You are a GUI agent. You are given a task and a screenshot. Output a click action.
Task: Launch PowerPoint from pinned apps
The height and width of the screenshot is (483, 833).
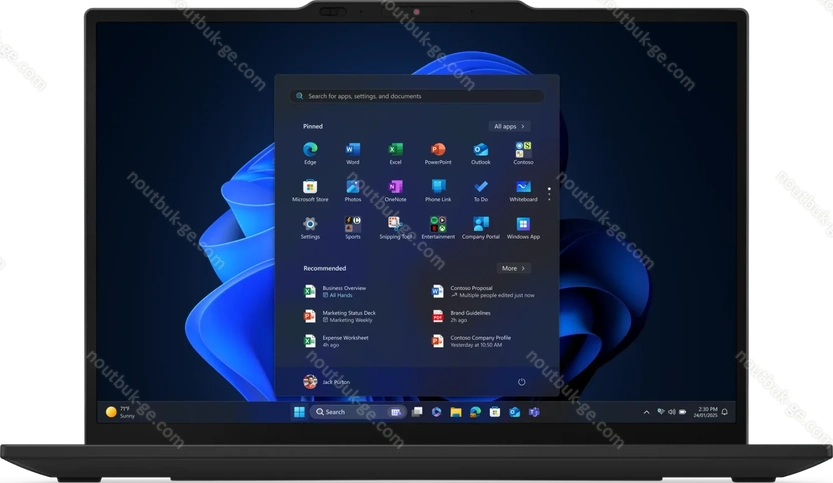pos(438,151)
